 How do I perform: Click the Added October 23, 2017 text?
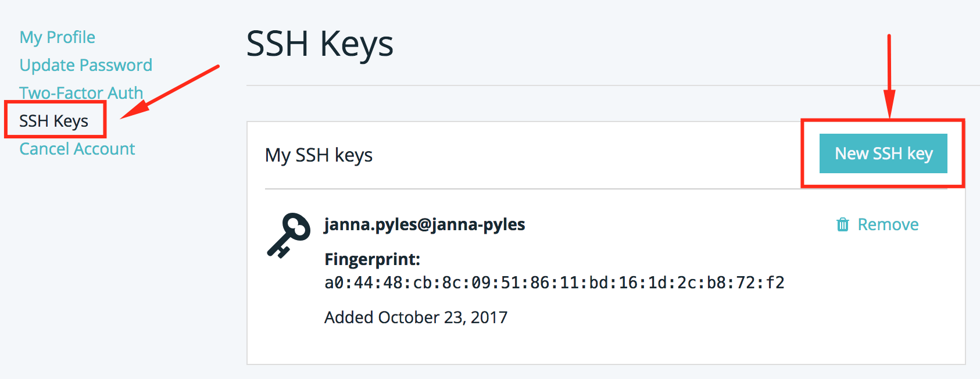pos(415,317)
